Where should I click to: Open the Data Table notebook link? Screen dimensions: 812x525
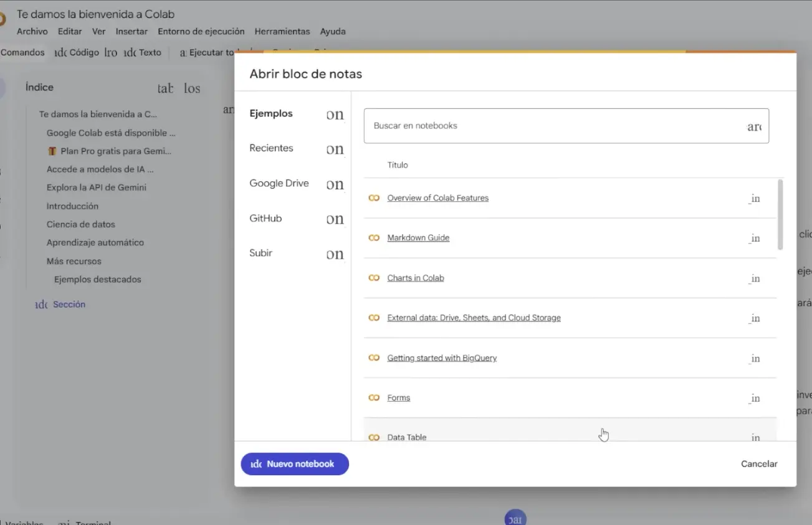pyautogui.click(x=407, y=437)
